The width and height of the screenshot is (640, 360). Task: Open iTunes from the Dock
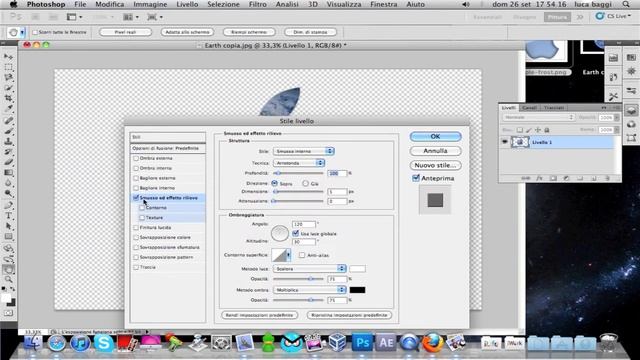pos(80,343)
